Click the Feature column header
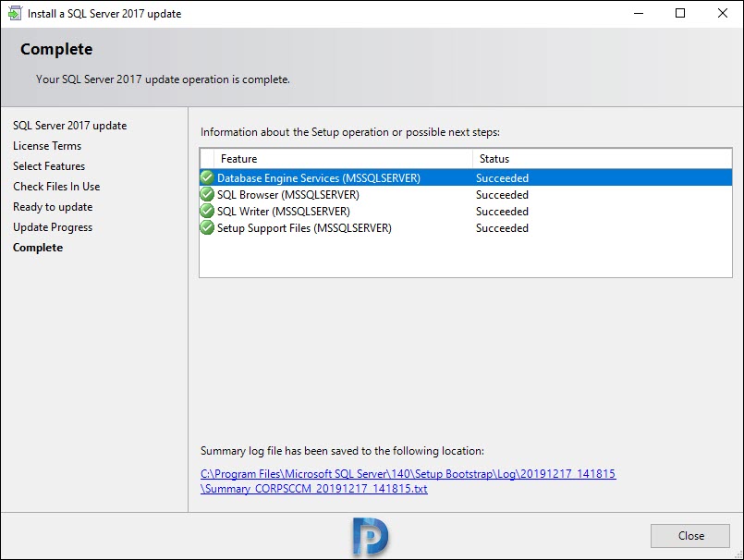The image size is (744, 560). click(344, 159)
